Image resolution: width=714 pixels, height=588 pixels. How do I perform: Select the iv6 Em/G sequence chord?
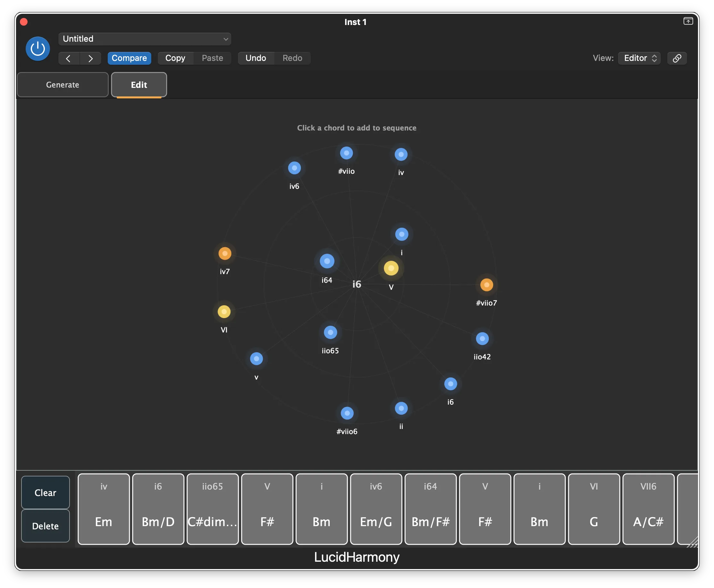376,509
